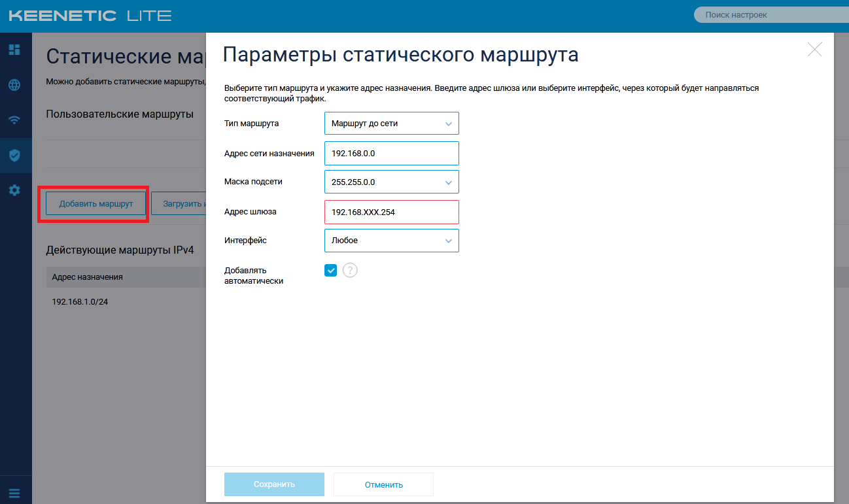Image resolution: width=849 pixels, height=504 pixels.
Task: Click the 'Действующие маршруты IPv4' heading
Action: click(x=120, y=250)
